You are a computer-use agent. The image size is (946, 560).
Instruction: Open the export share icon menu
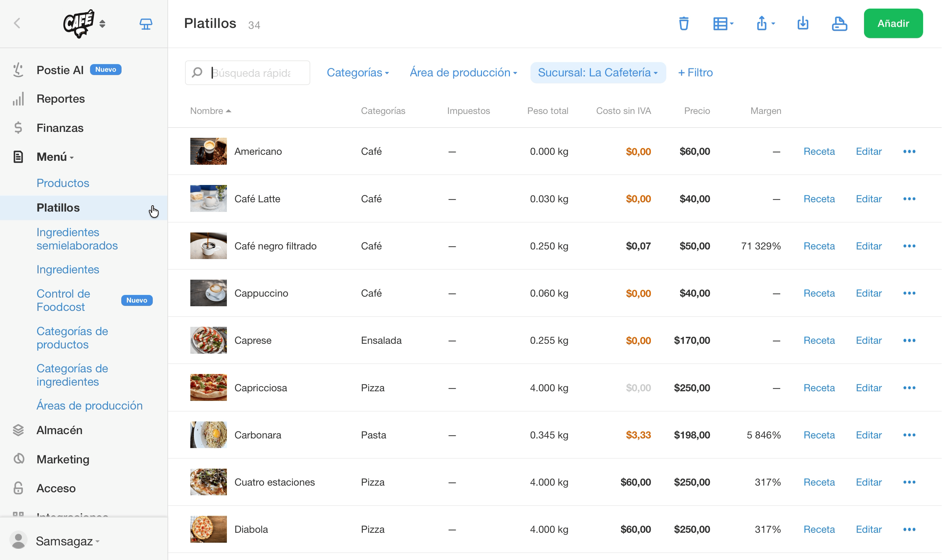click(x=765, y=23)
